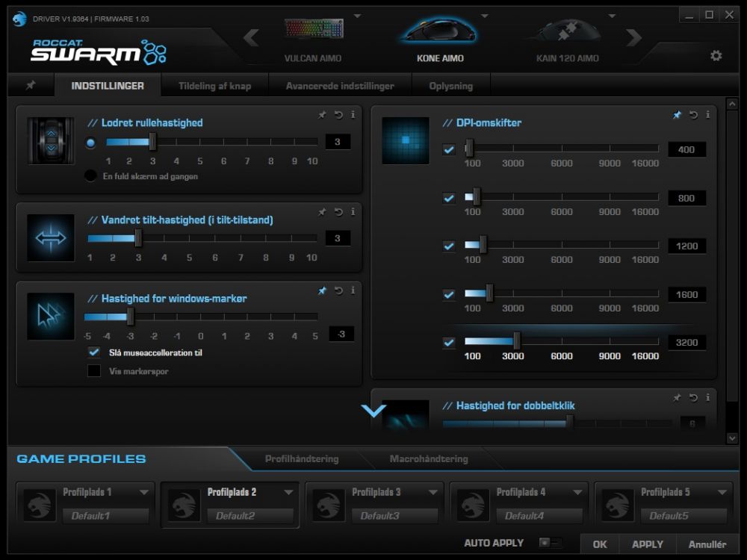Pin the Lodret rullehastighed panel
Viewport: 747px width, 560px height.
point(323,115)
